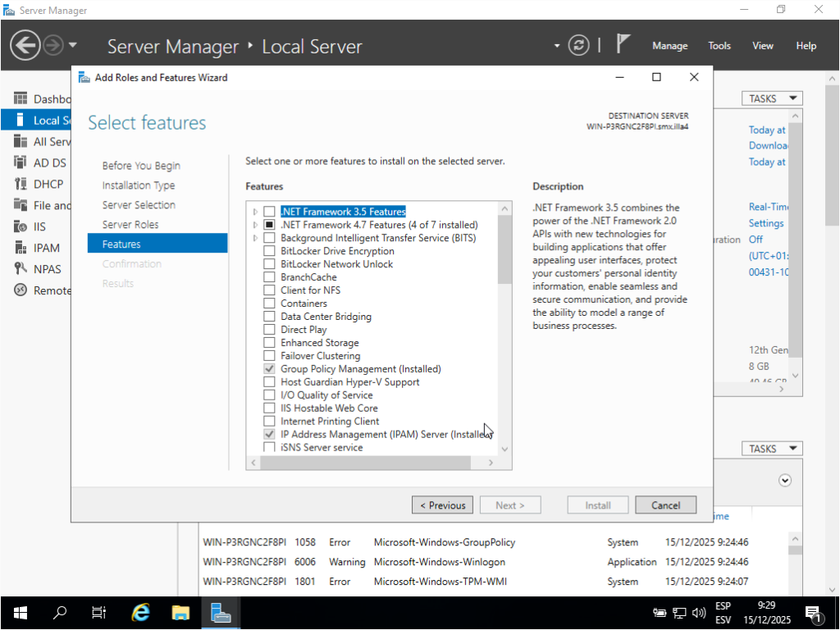Cancel the Add Roles wizard

click(665, 505)
